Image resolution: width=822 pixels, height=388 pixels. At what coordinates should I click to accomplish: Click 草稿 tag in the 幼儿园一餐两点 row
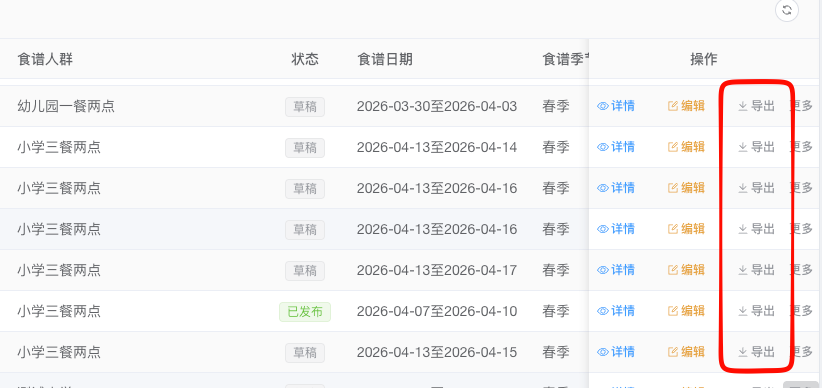coord(305,107)
